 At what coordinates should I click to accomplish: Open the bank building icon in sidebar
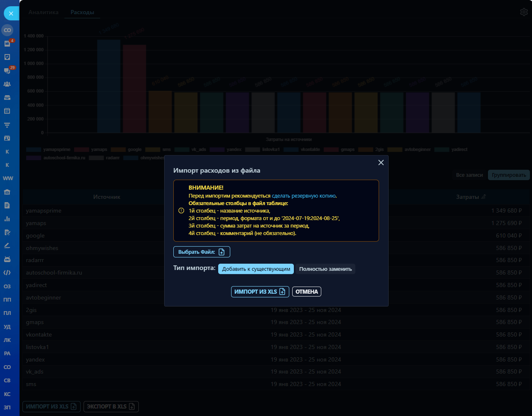(7, 192)
